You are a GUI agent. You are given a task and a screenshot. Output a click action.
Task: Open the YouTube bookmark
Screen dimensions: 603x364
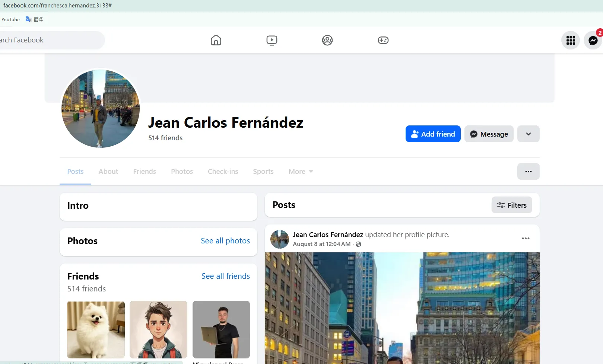tap(10, 19)
